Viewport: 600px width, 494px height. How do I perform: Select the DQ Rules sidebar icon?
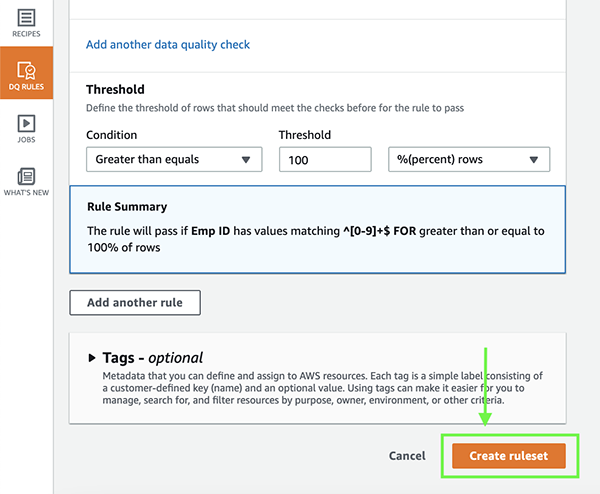[x=26, y=70]
